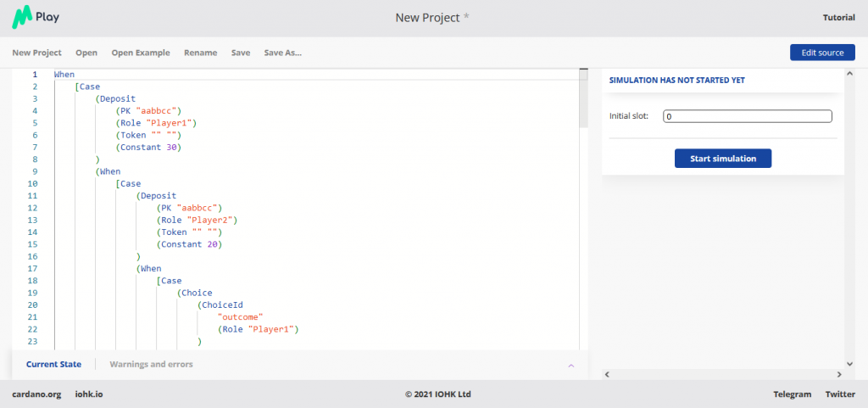The height and width of the screenshot is (408, 868).
Task: Choose Open Example from the toolbar
Action: coord(140,53)
